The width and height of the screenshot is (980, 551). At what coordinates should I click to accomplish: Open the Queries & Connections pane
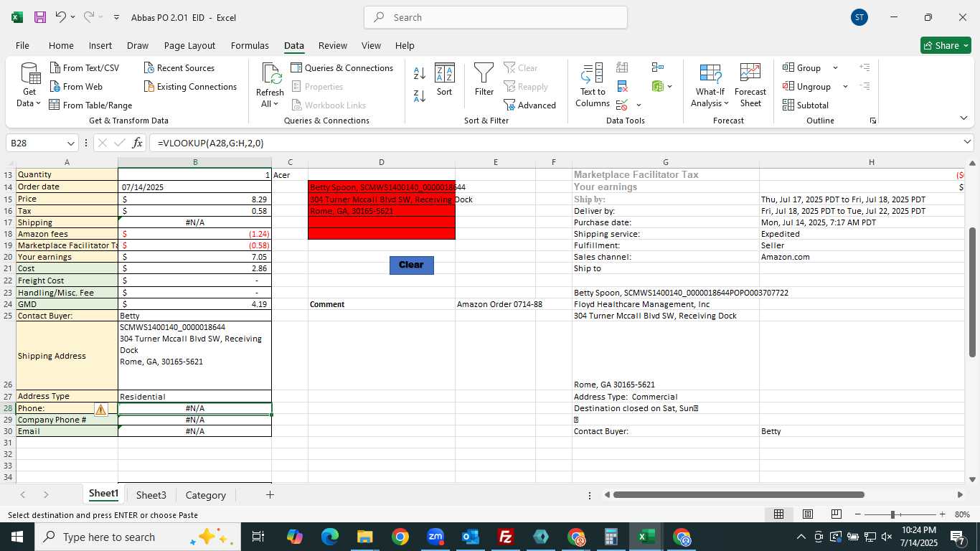[x=342, y=68]
